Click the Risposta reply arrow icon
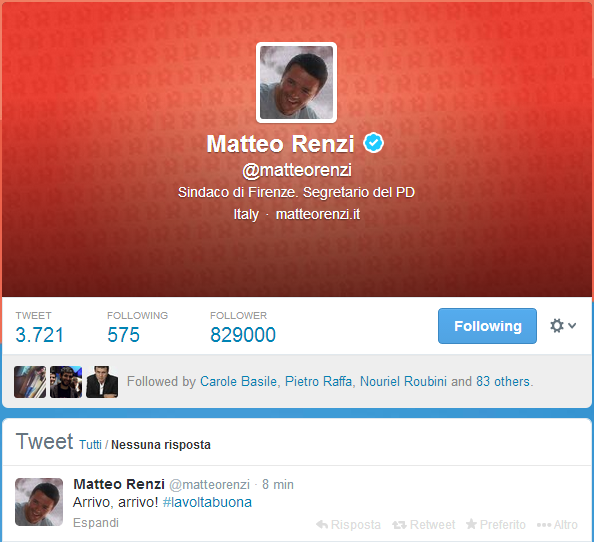Screen dimensions: 594x542 click(x=322, y=525)
